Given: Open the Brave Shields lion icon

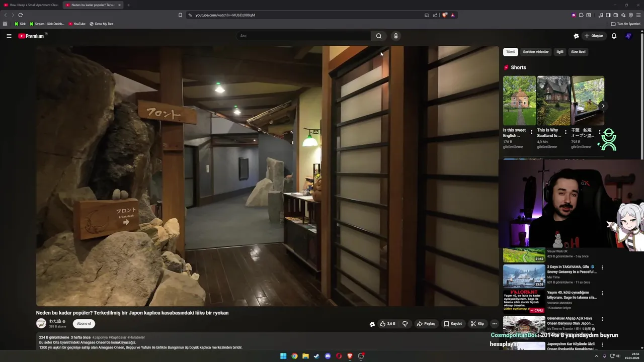Looking at the screenshot, I should point(445,15).
